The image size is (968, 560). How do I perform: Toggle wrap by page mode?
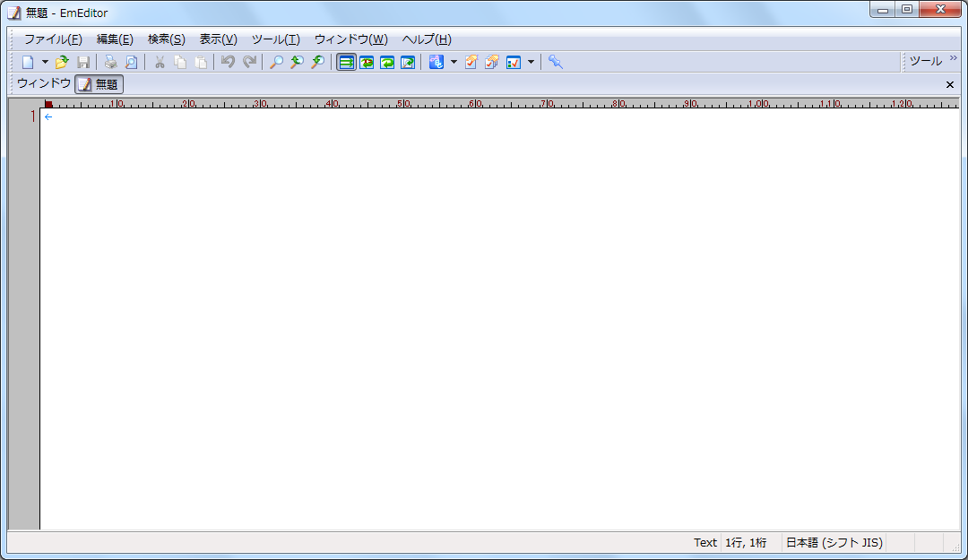click(x=408, y=62)
